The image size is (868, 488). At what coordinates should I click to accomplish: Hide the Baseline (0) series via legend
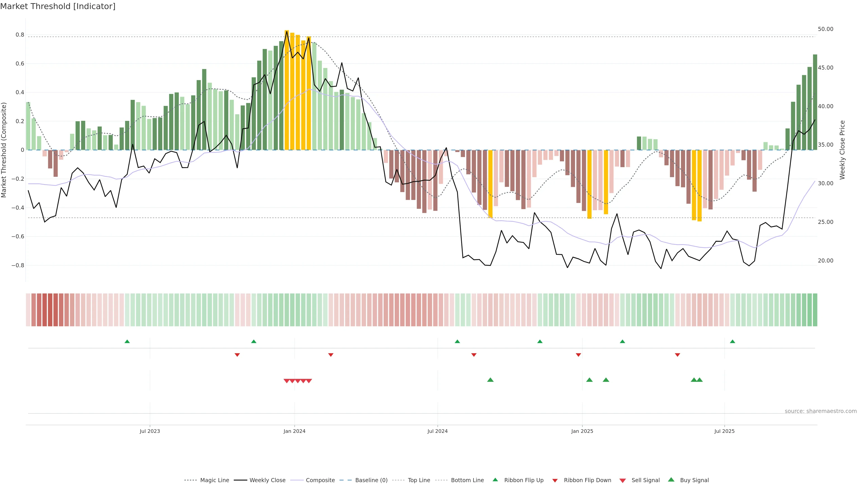(x=371, y=480)
